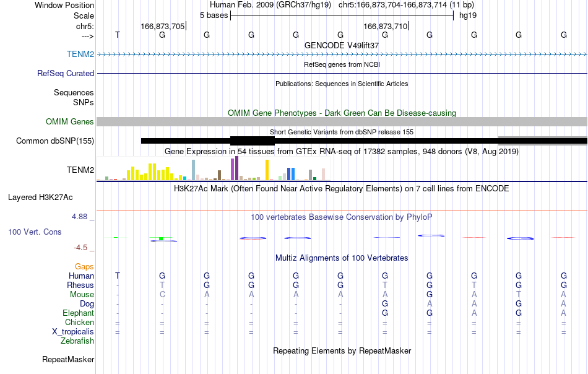Click the green PhyloP conservation bar near G
This screenshot has width=588, height=374.
161,238
